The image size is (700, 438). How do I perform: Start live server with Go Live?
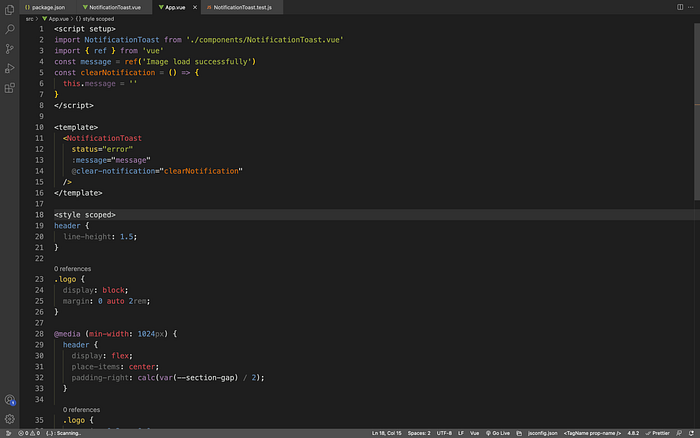497,433
